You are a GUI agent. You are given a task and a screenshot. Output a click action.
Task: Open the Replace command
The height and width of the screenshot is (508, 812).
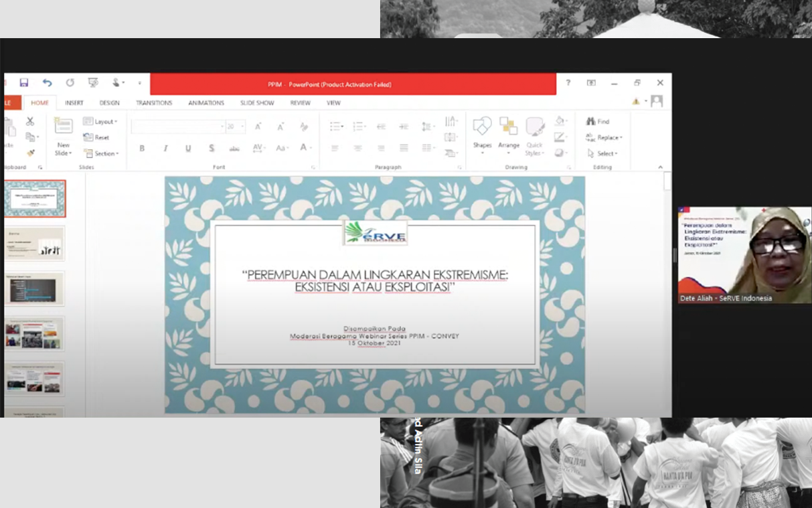pos(604,138)
